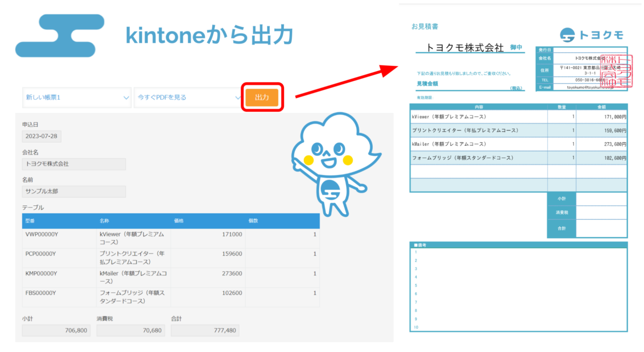Open the 新しい帳票1 template dropdown
The height and width of the screenshot is (352, 644).
[75, 98]
